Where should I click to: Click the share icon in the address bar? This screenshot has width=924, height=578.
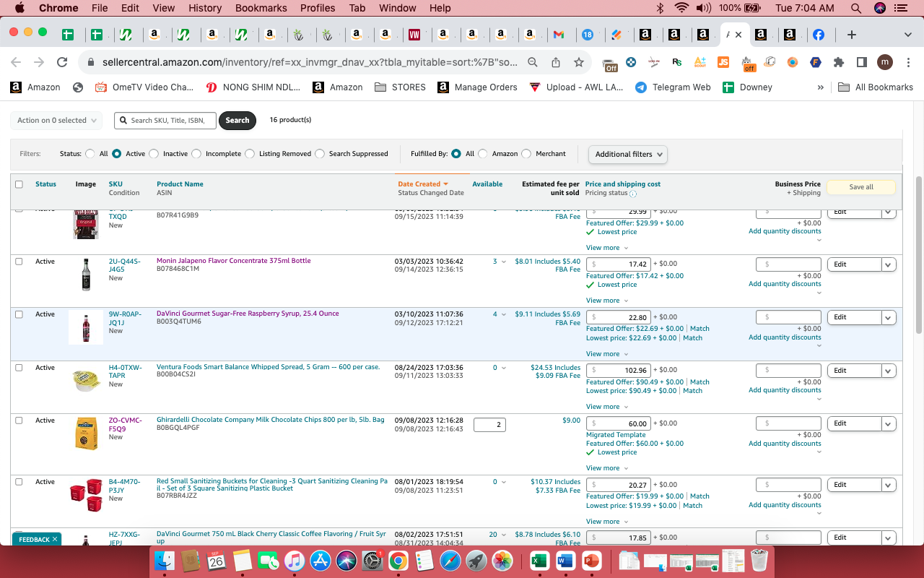pyautogui.click(x=556, y=62)
